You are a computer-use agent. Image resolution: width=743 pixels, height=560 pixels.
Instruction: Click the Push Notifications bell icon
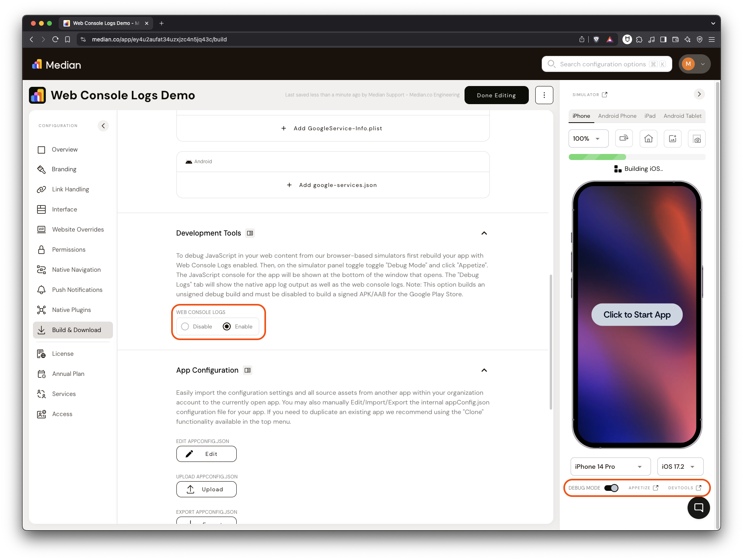tap(41, 290)
